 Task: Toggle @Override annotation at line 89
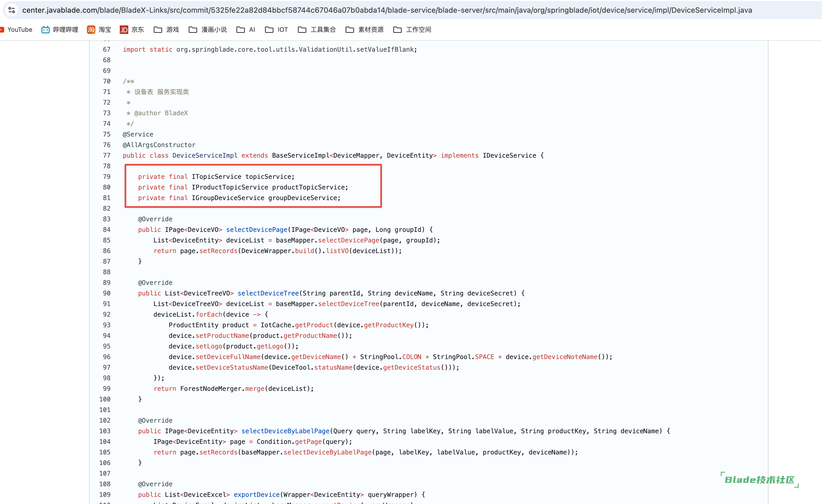coord(155,282)
